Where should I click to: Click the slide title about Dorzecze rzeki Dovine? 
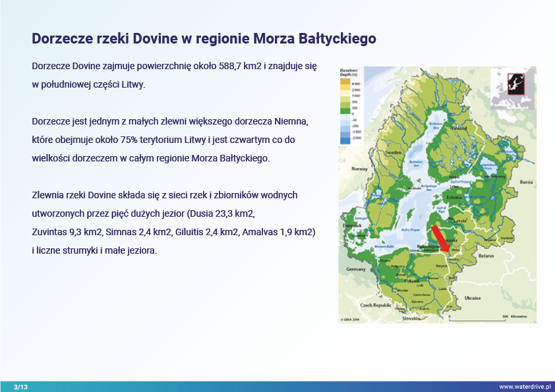click(x=204, y=39)
